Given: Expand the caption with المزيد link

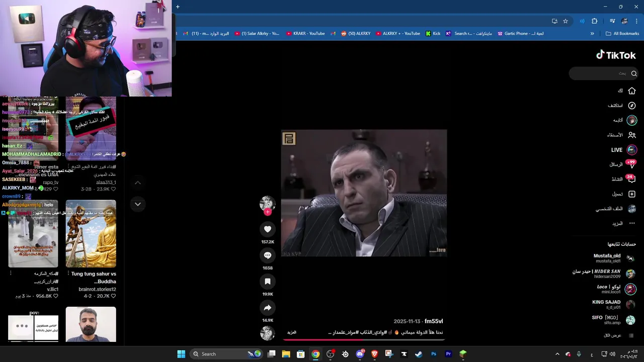Looking at the screenshot, I should (x=292, y=332).
